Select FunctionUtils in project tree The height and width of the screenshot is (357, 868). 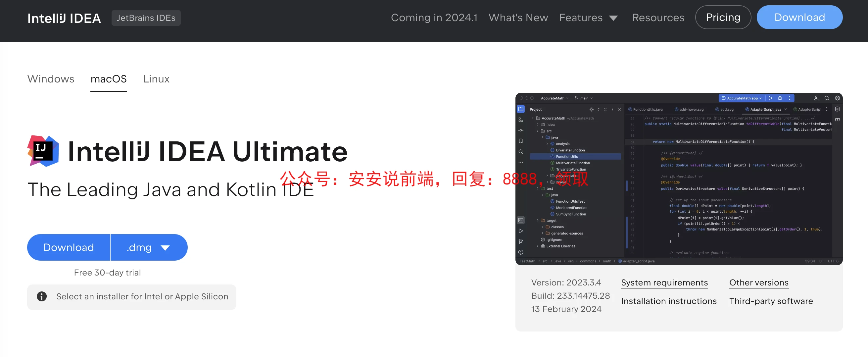coord(575,156)
